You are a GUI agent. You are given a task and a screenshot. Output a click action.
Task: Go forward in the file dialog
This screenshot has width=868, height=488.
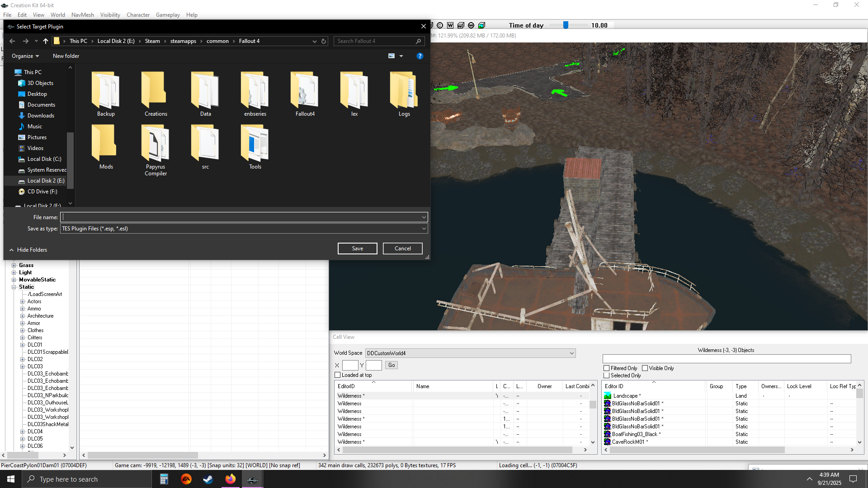click(x=26, y=41)
